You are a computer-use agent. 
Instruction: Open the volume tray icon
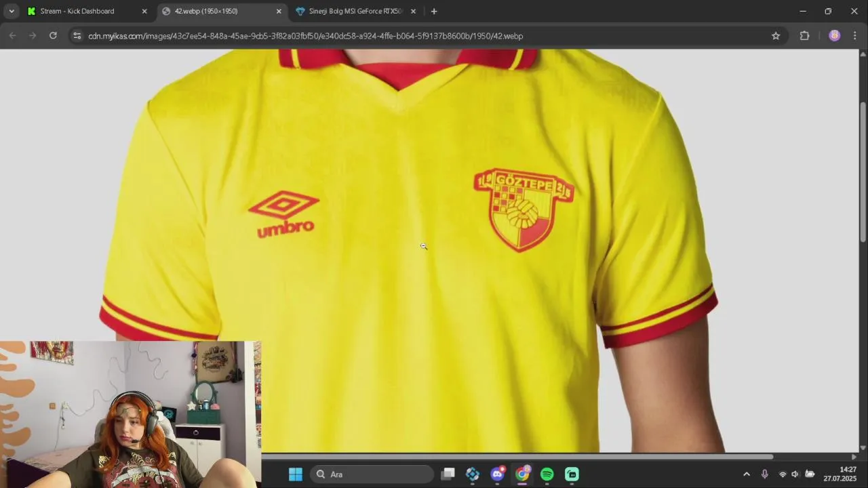tap(795, 474)
